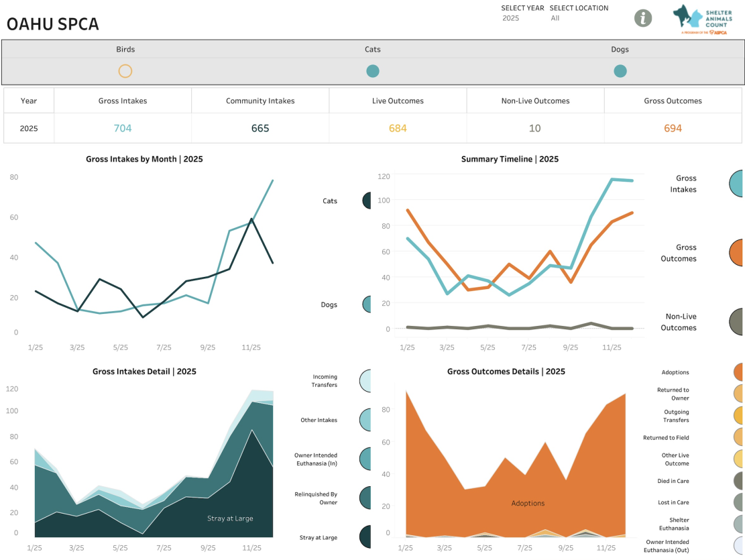Click the OAHU SPCA dashboard title
The width and height of the screenshot is (745, 560).
(53, 24)
